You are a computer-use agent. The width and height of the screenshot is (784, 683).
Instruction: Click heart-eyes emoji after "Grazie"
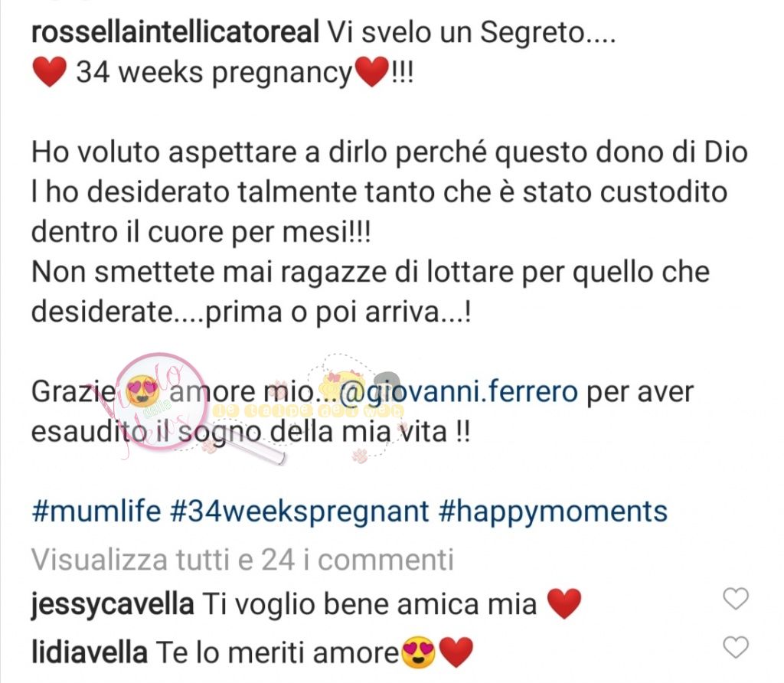pyautogui.click(x=143, y=391)
